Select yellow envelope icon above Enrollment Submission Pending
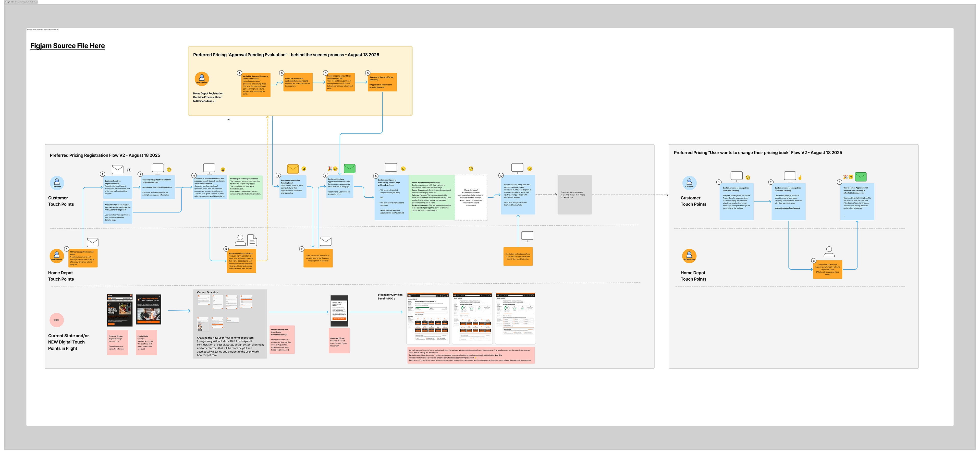980x454 pixels. (292, 169)
